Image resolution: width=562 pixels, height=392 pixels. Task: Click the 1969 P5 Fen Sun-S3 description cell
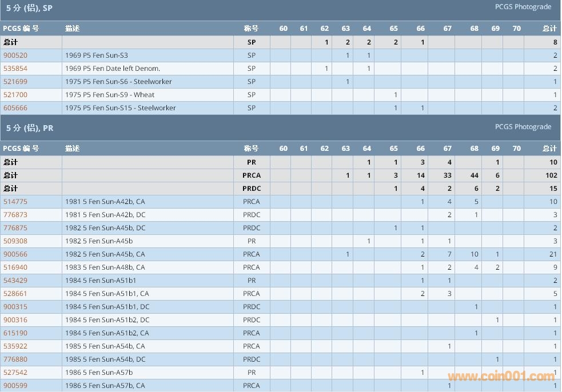[x=97, y=55]
